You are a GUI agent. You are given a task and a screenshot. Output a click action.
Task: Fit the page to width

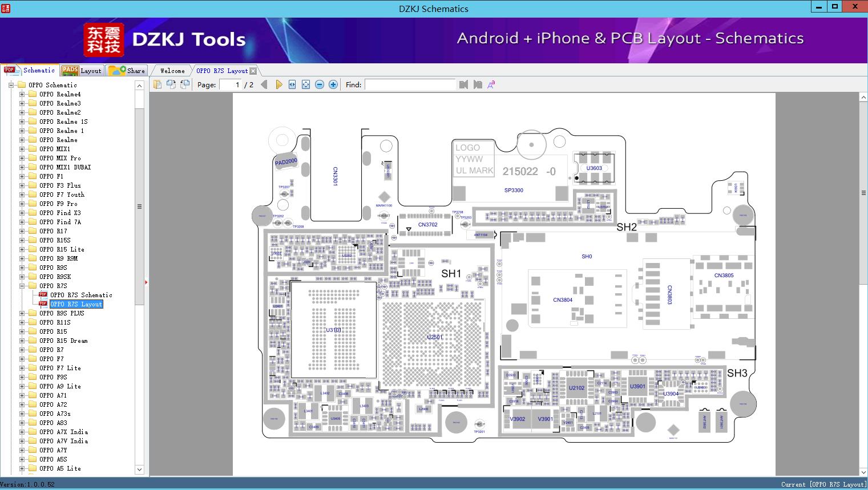click(x=292, y=84)
